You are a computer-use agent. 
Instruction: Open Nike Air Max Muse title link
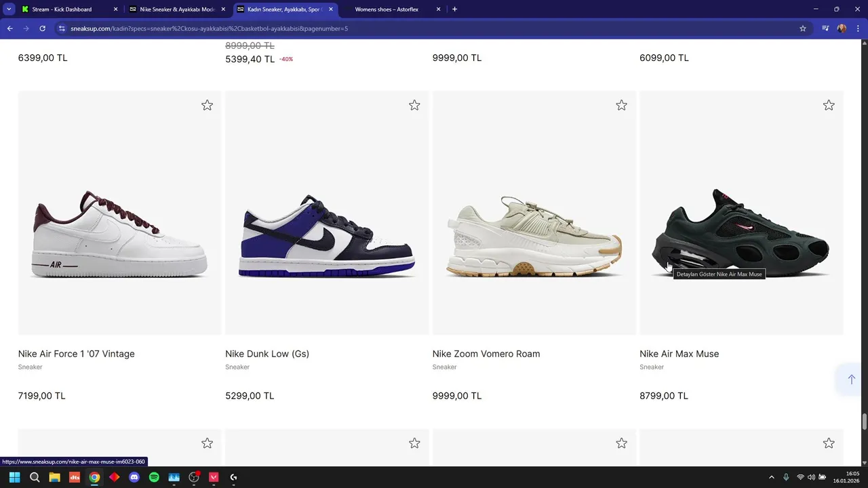click(679, 354)
